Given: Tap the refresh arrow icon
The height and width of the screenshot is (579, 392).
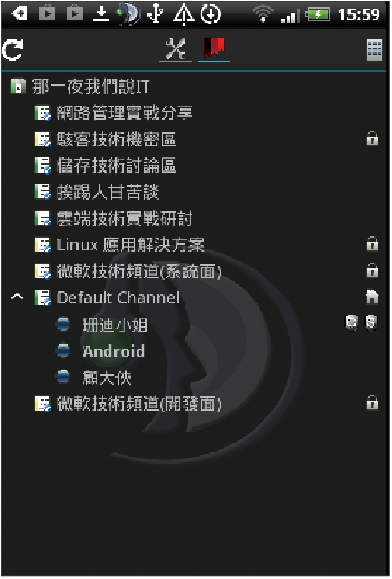Looking at the screenshot, I should (13, 49).
